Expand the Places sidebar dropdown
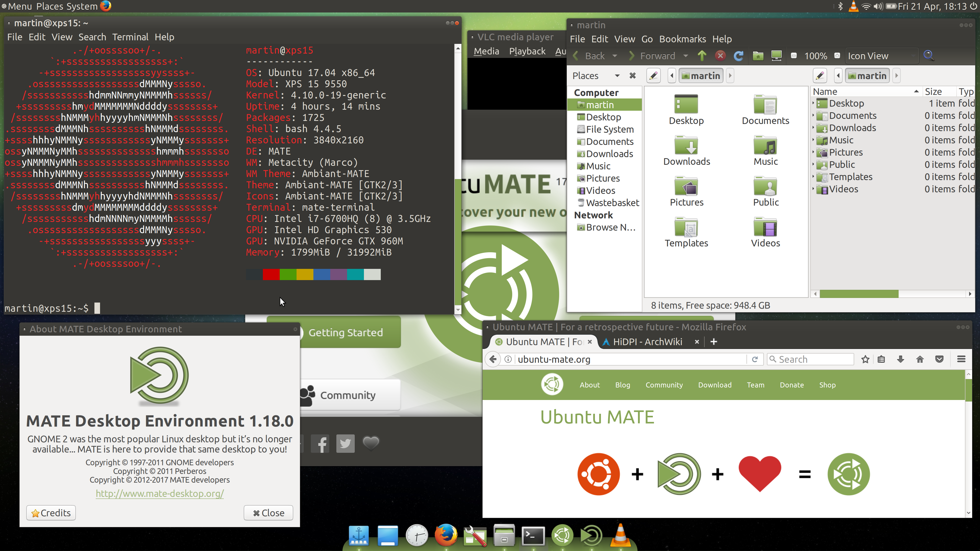The height and width of the screenshot is (551, 980). [x=617, y=76]
